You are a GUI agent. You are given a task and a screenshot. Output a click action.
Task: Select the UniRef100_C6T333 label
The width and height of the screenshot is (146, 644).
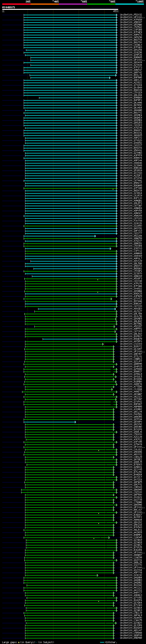pyautogui.click(x=131, y=306)
